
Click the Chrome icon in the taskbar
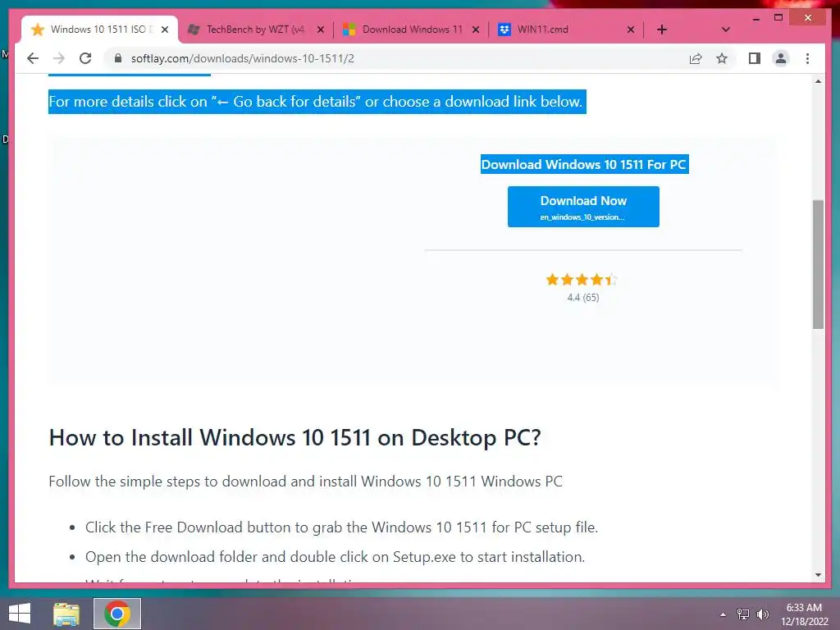[117, 614]
